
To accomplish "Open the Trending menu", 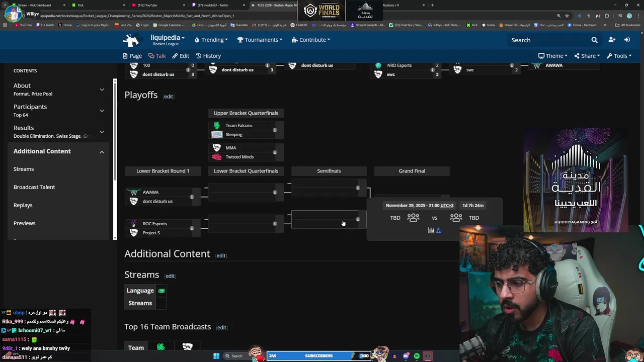I will [x=211, y=40].
